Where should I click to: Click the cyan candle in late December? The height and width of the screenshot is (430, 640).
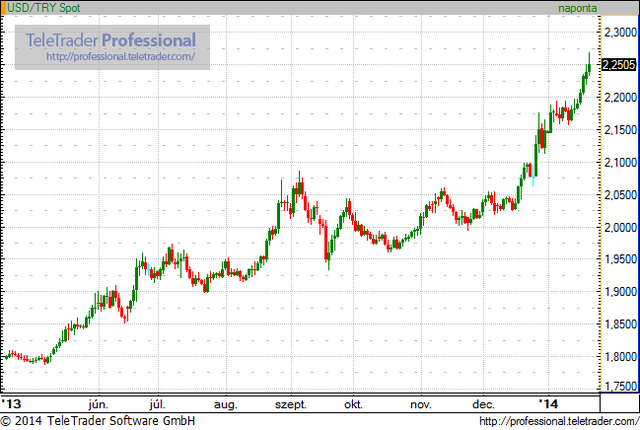pyautogui.click(x=533, y=176)
